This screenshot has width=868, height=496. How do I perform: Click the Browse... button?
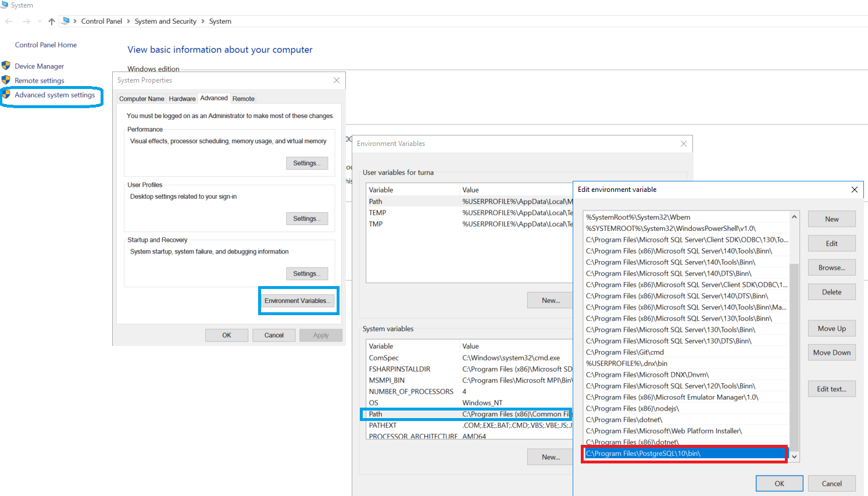coord(832,267)
